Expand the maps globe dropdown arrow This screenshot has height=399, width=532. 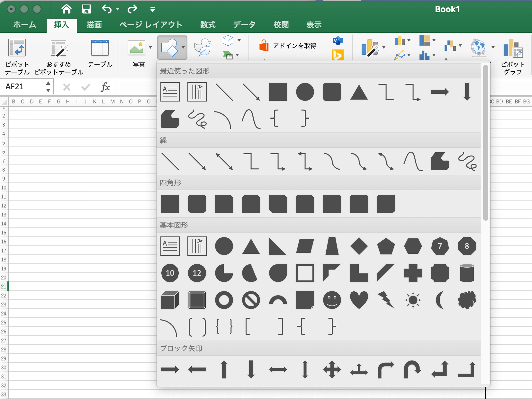[493, 48]
